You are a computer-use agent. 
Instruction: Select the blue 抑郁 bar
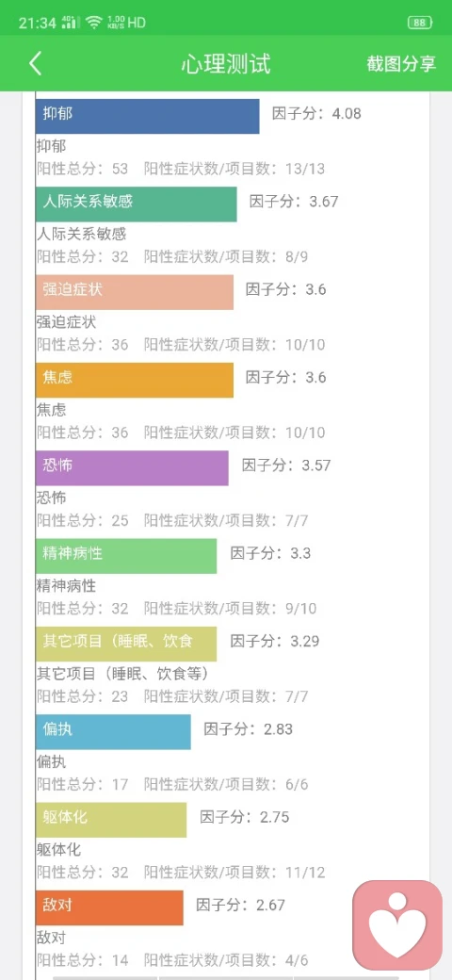pyautogui.click(x=147, y=116)
